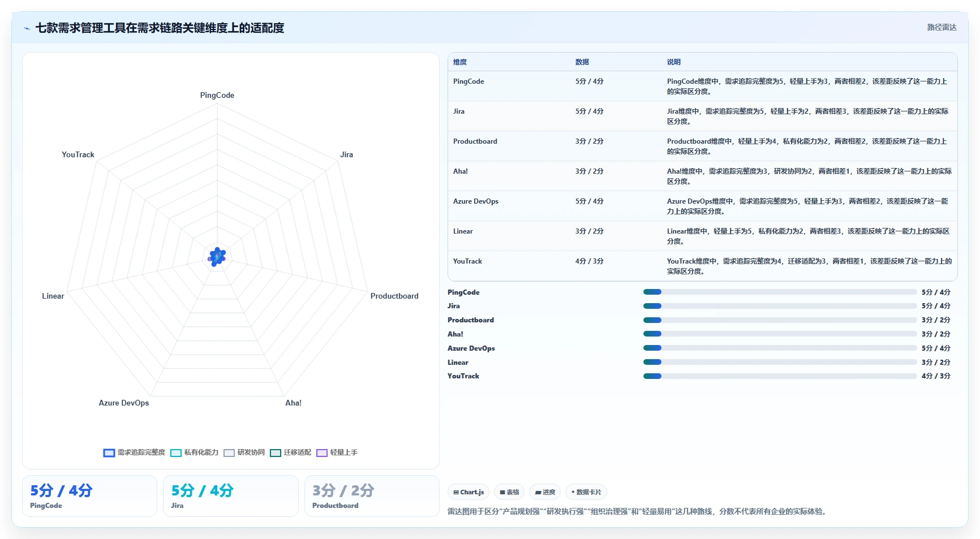980x539 pixels.
Task: Toggle the 轻量上手 legend entry
Action: click(x=337, y=452)
